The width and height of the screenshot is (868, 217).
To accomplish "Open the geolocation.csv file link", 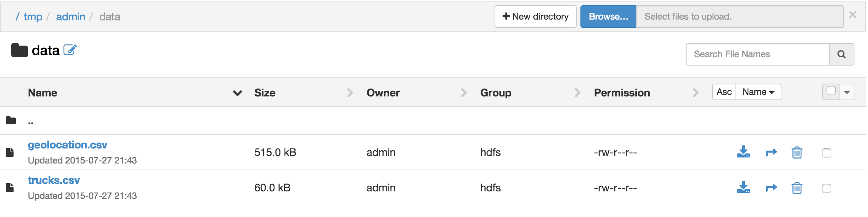I will coord(67,145).
